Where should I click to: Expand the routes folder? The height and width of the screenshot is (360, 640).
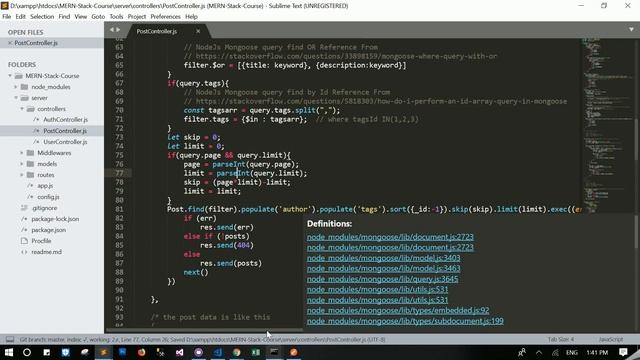pyautogui.click(x=22, y=175)
